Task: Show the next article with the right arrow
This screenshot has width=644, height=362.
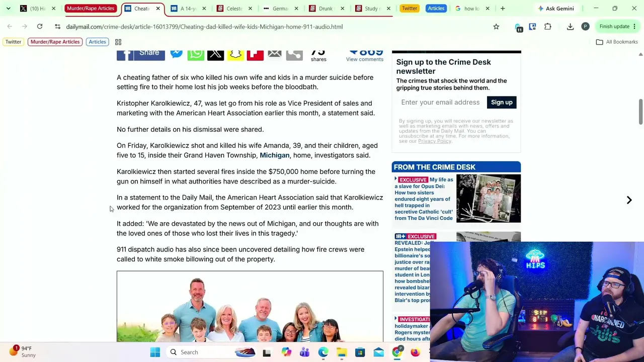Action: pos(629,200)
